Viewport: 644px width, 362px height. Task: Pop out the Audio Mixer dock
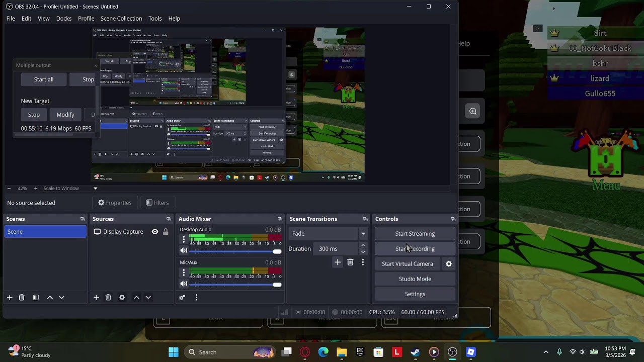click(280, 219)
